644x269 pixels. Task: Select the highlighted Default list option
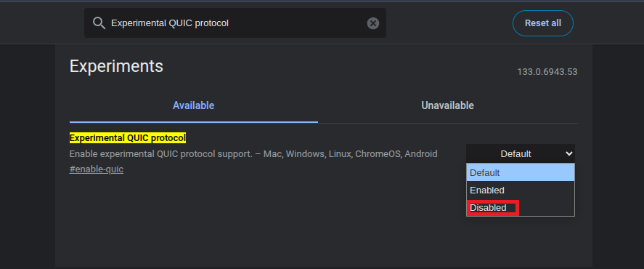[521, 173]
